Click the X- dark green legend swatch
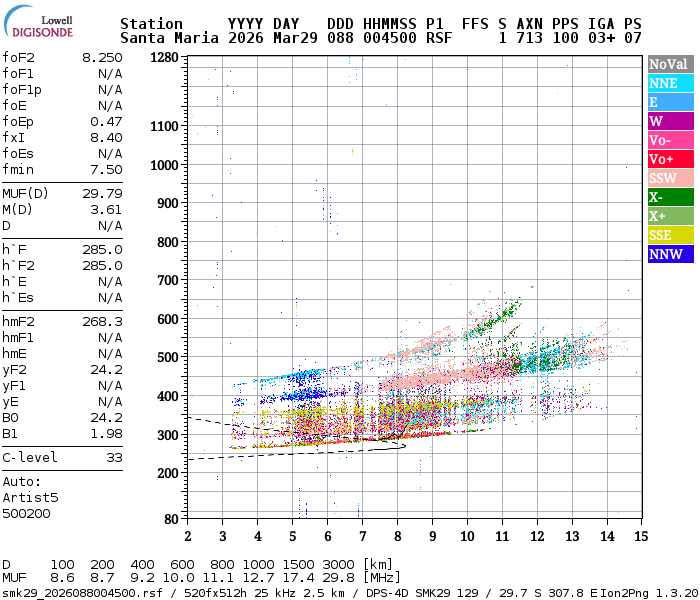The width and height of the screenshot is (700, 600). pos(670,198)
